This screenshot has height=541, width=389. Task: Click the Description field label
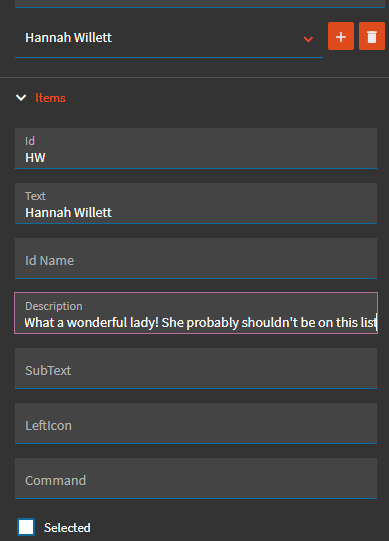click(x=54, y=306)
